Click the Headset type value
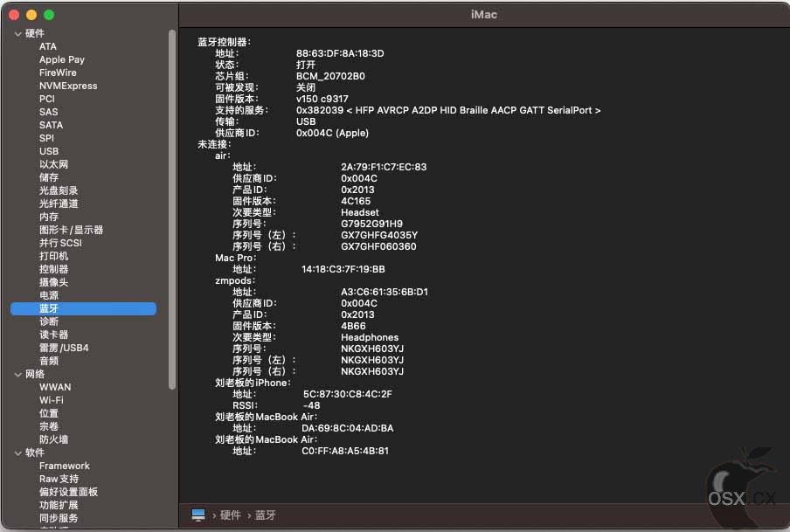790x532 pixels. [x=360, y=212]
